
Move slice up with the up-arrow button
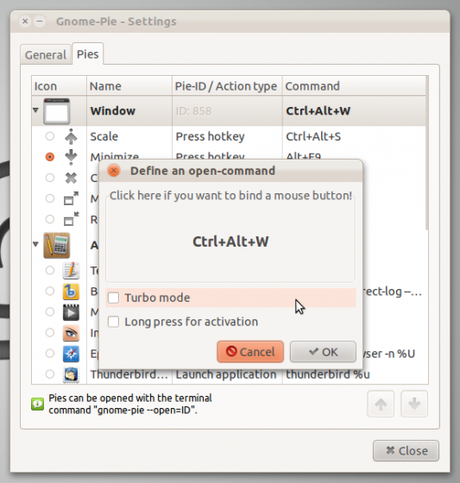[381, 404]
